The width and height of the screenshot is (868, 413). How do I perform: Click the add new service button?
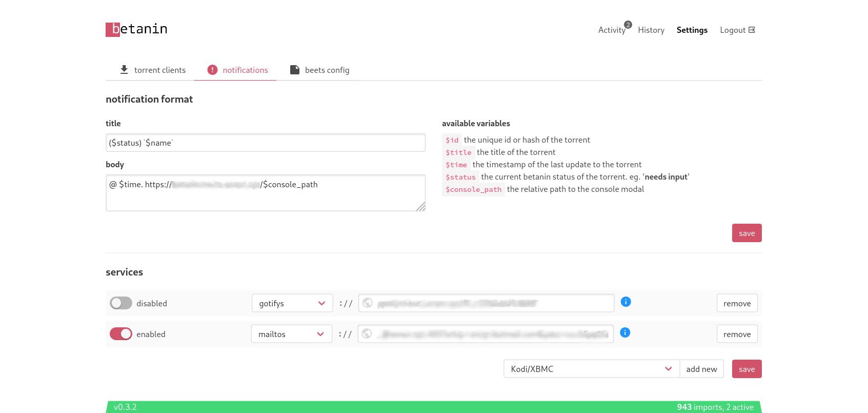pos(701,369)
